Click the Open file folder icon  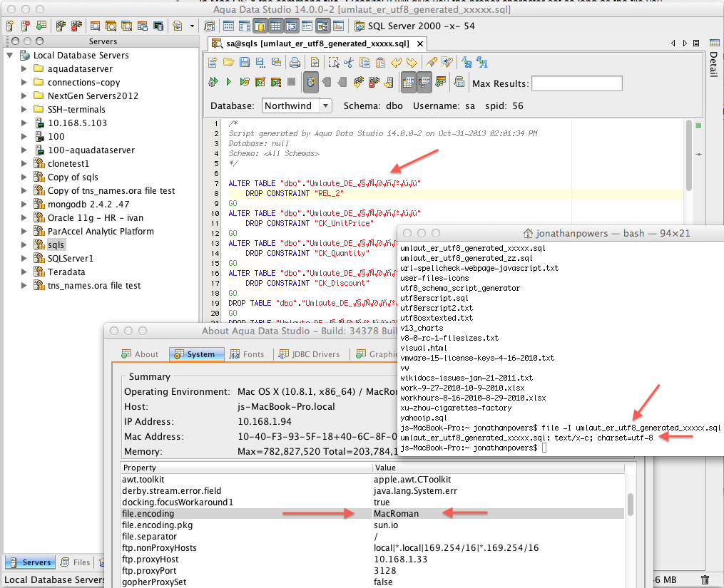coord(228,62)
